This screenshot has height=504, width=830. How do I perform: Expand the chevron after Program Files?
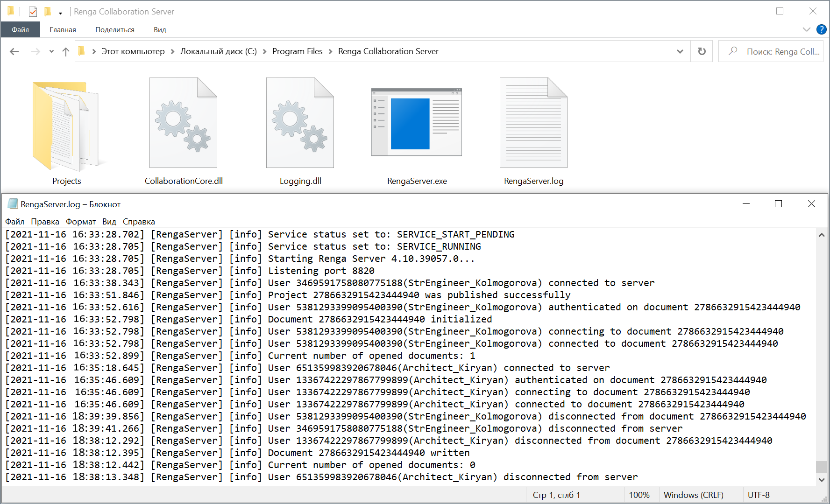point(330,51)
